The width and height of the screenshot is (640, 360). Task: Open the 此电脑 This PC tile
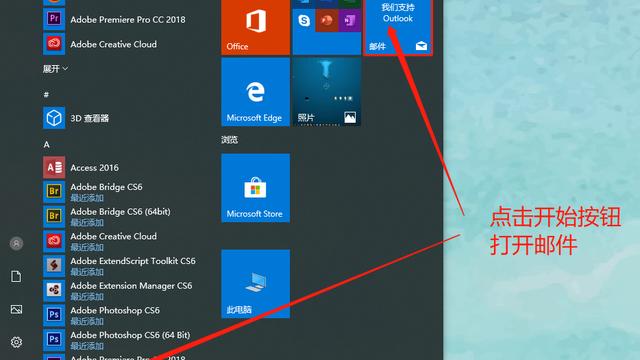tap(256, 284)
